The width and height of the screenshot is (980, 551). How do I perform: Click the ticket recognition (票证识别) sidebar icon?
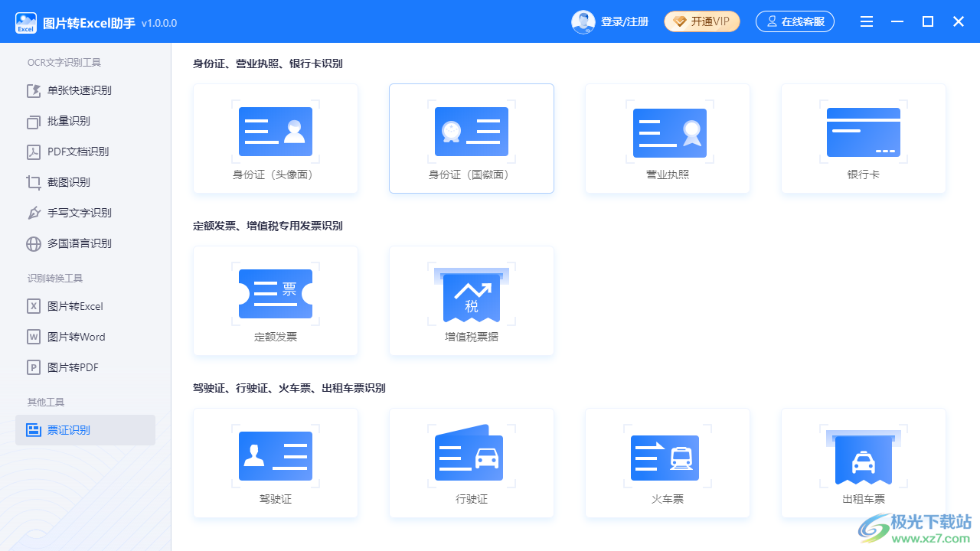point(34,430)
